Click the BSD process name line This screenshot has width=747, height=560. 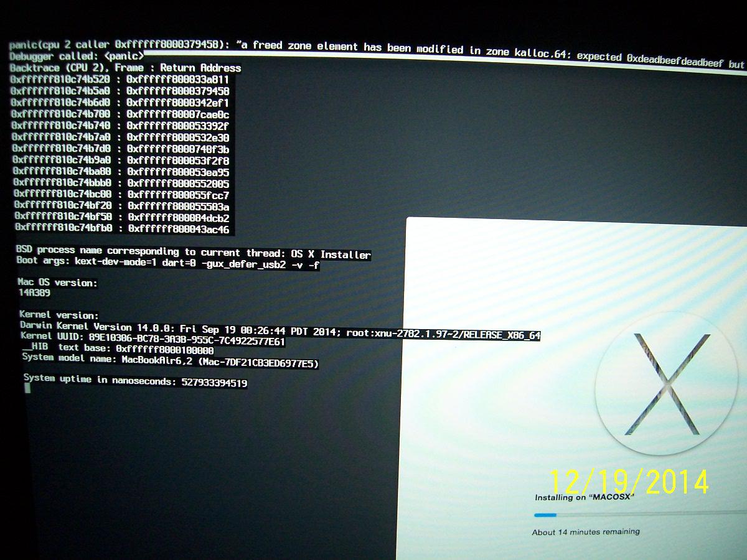(x=194, y=253)
